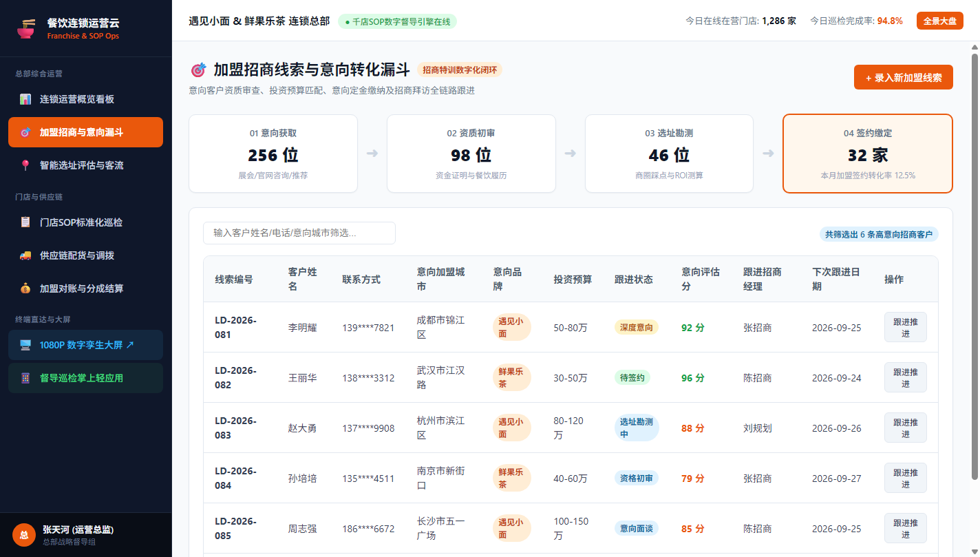Click the pin icon beside 智能选址评估与客流
This screenshot has width=980, height=557.
(x=25, y=165)
